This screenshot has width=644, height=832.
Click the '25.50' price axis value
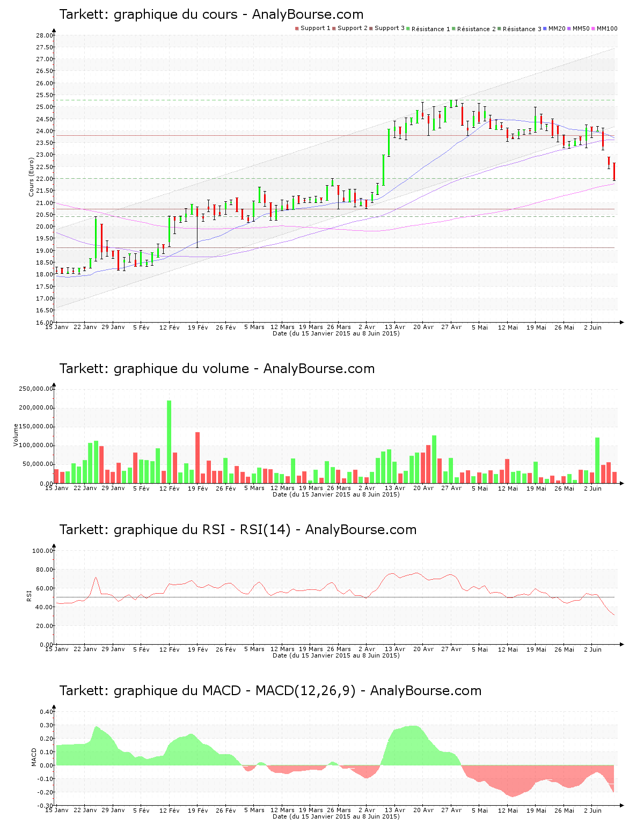coord(45,95)
